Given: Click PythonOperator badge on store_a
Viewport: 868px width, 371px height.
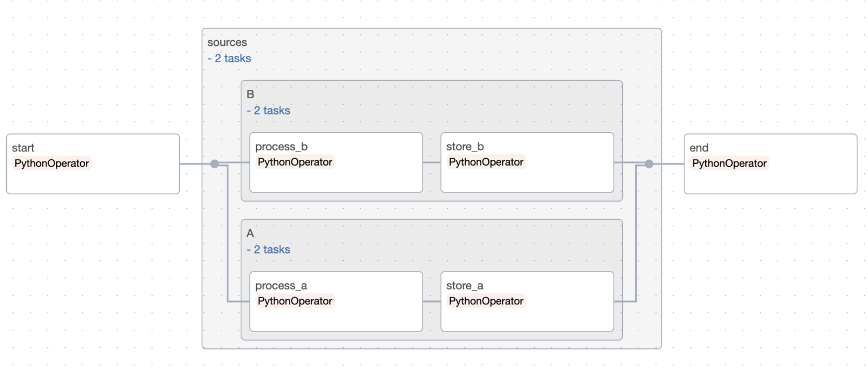Looking at the screenshot, I should (x=486, y=301).
